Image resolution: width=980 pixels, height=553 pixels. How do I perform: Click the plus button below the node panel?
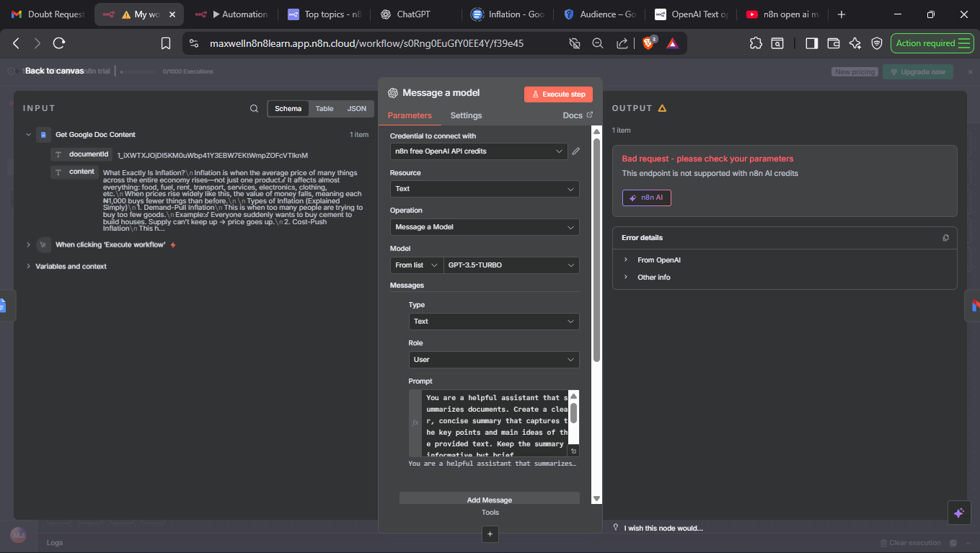[490, 534]
